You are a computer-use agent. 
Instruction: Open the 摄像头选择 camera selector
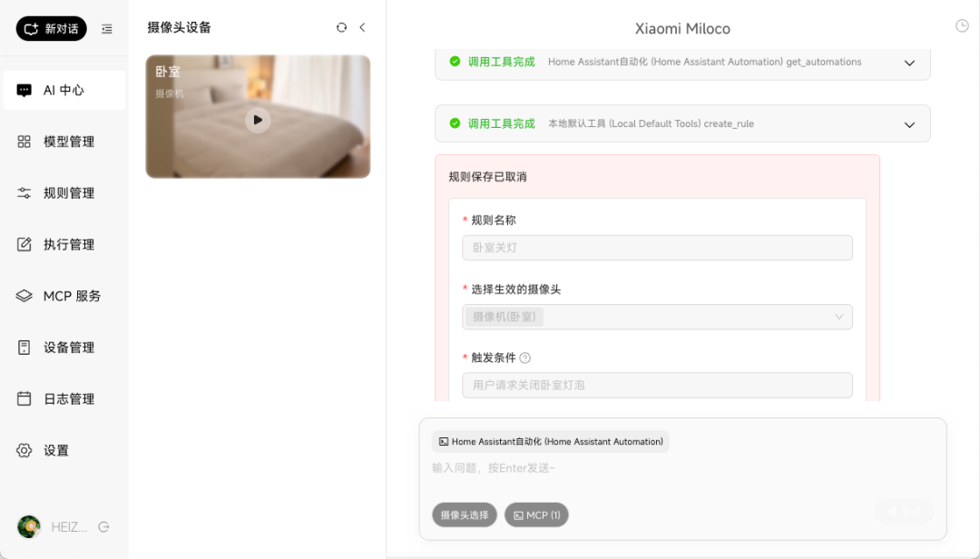[x=465, y=515]
